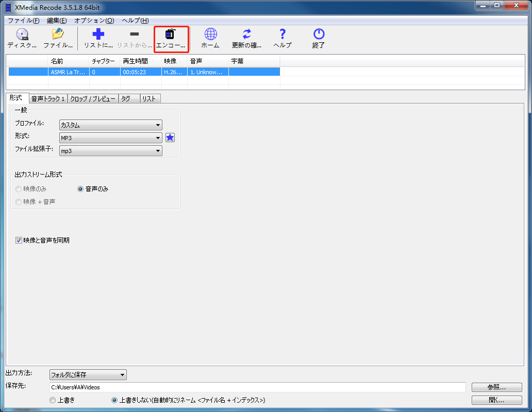Screen dimensions: 532x412
Task: Open the ヘルプ question mark icon
Action: pos(282,38)
